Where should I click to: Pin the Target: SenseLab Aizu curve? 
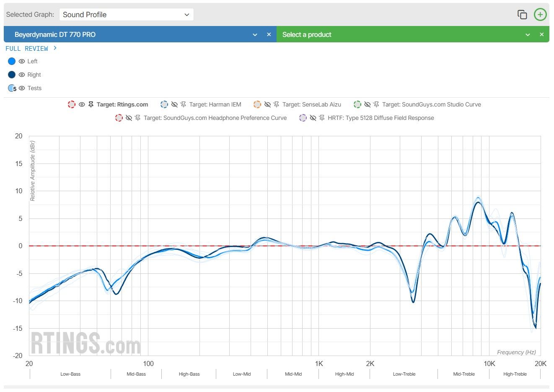click(x=276, y=104)
